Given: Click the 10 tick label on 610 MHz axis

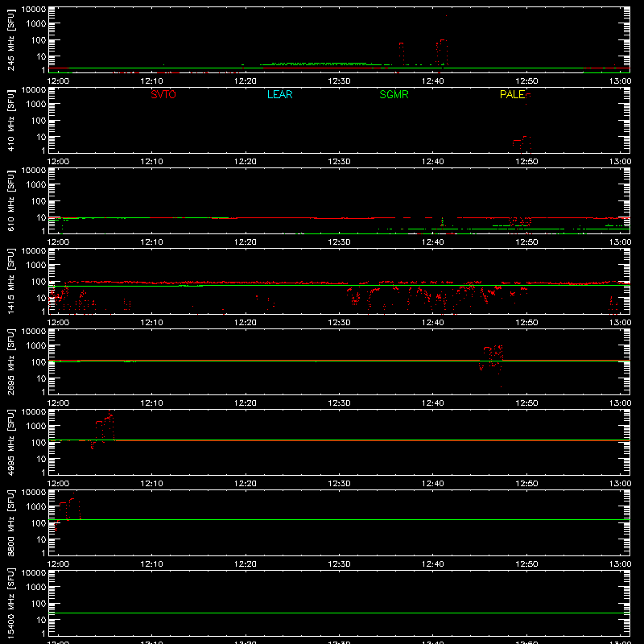Looking at the screenshot, I should coord(41,217).
